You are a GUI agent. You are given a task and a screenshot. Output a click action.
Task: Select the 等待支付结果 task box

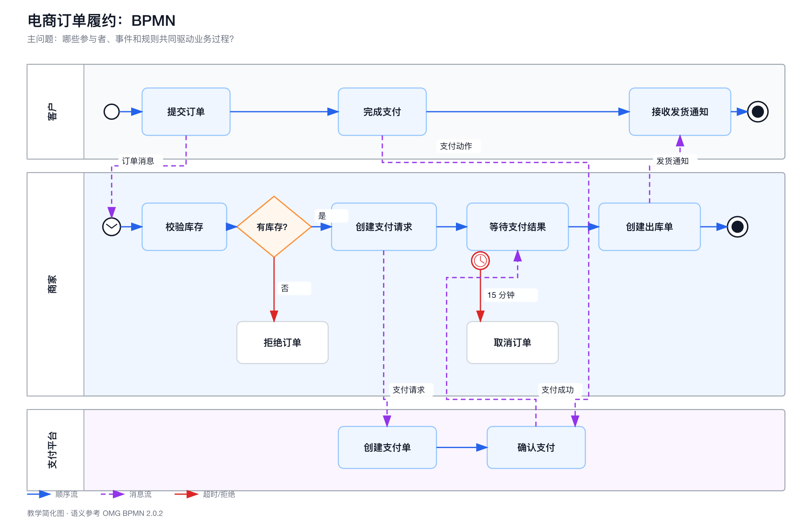pos(518,227)
